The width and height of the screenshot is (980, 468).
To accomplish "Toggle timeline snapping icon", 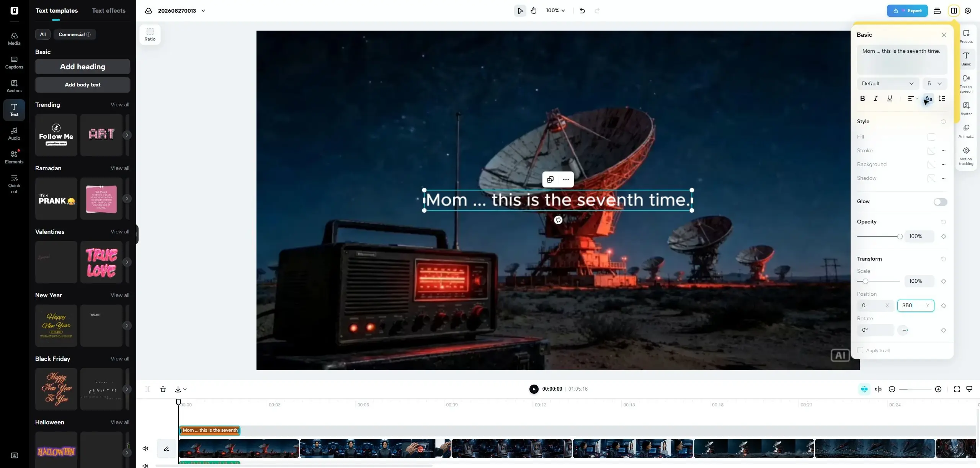I will coord(864,389).
